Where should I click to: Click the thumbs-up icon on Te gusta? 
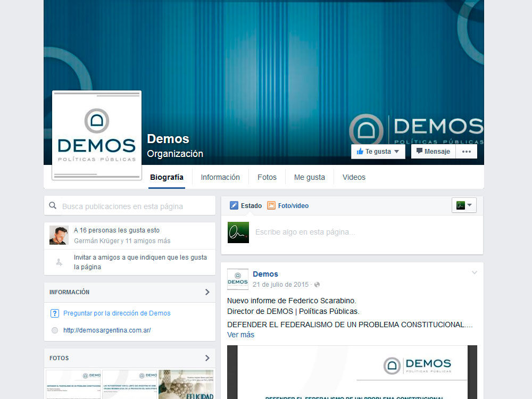[360, 151]
